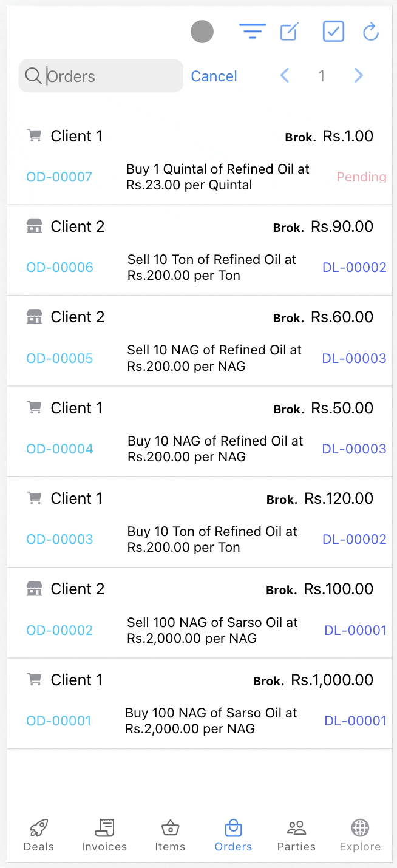397x868 pixels.
Task: Open the Parties section
Action: 296,835
